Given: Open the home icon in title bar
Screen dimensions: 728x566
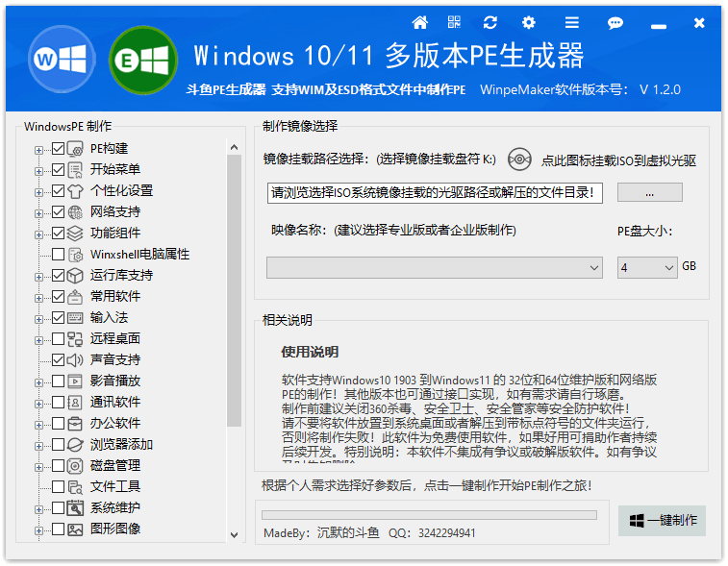Looking at the screenshot, I should click(419, 22).
